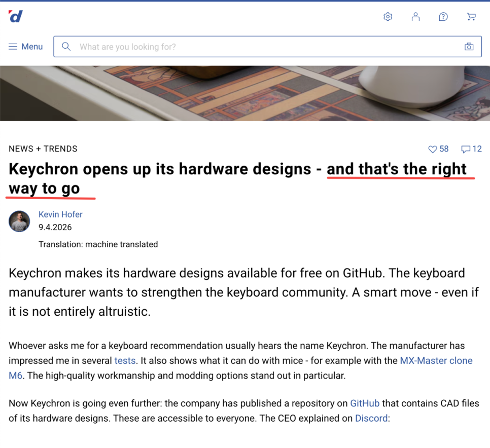This screenshot has width=490, height=448.
Task: Like the article via heart icon 58
Action: (438, 149)
